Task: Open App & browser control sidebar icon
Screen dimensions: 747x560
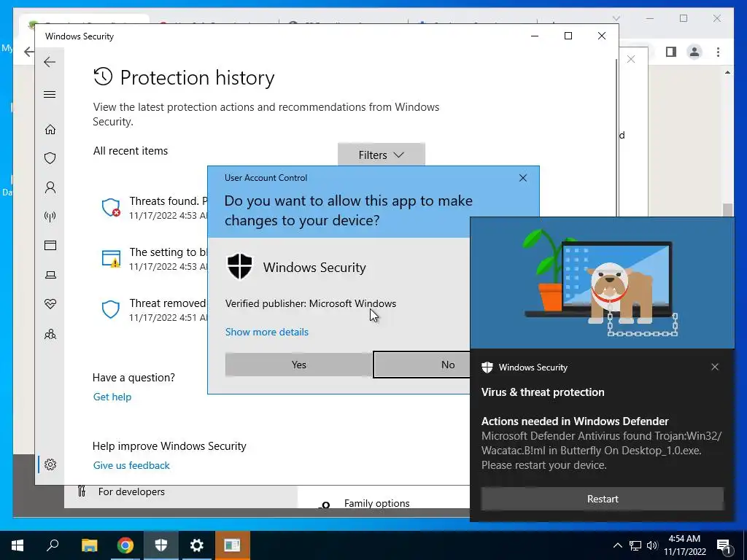Action: coord(50,245)
